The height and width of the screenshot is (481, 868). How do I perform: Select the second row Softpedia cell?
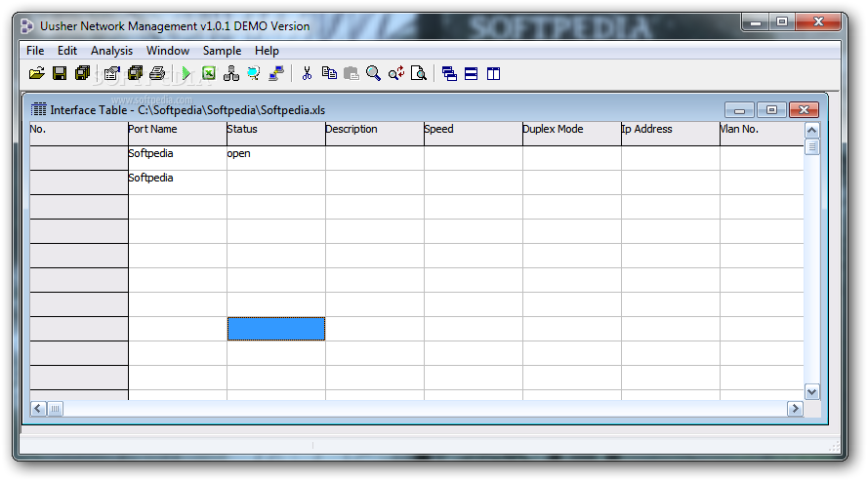coord(178,182)
